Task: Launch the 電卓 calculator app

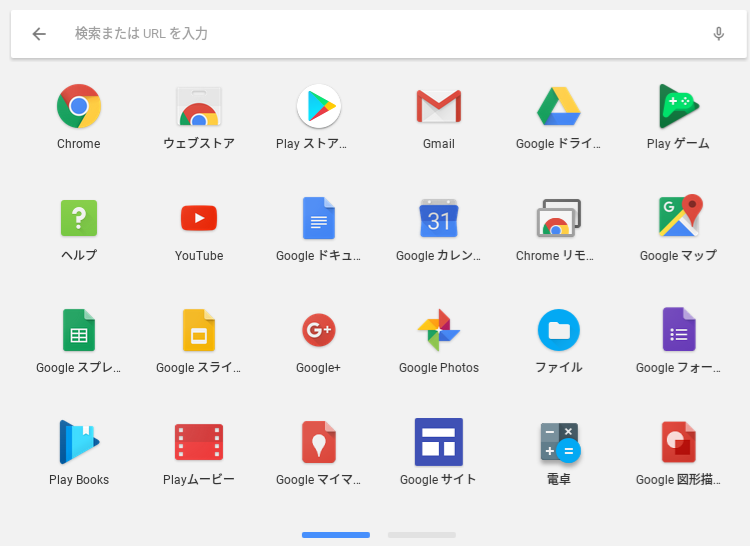Action: [560, 443]
